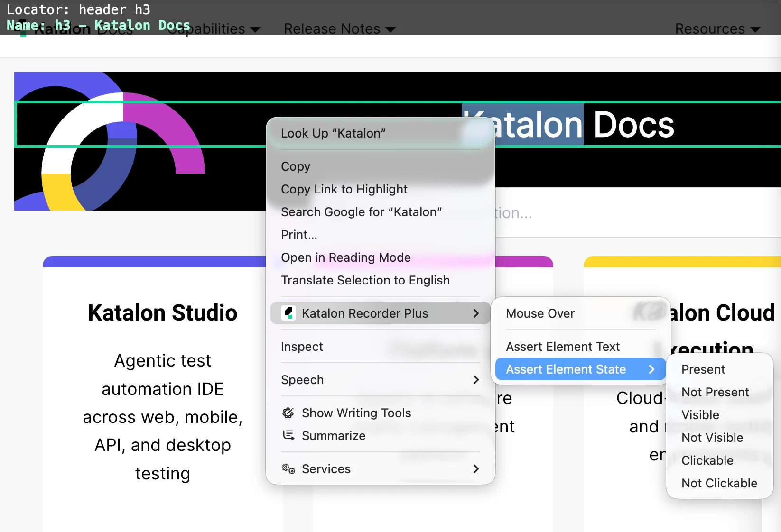The height and width of the screenshot is (532, 781).
Task: Expand the Assert Element State submenu chevron
Action: coord(651,369)
